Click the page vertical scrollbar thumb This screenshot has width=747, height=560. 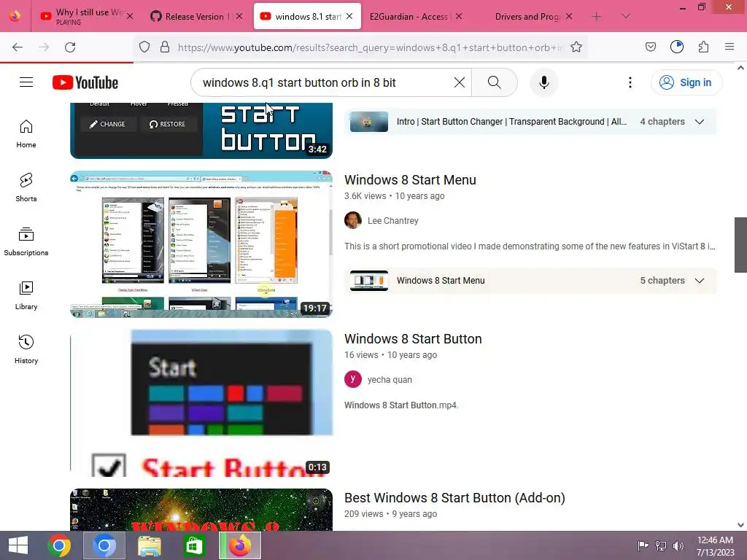pos(740,245)
